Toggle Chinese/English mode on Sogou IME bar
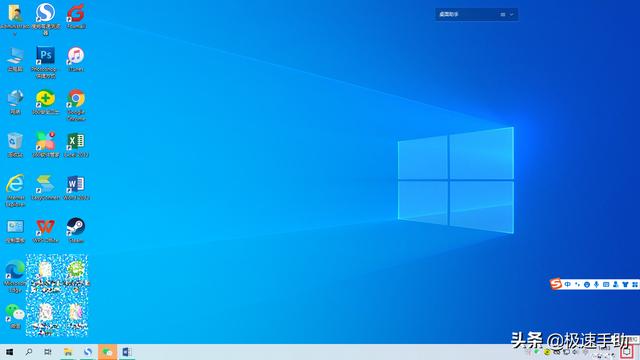640x360 pixels. [x=568, y=284]
